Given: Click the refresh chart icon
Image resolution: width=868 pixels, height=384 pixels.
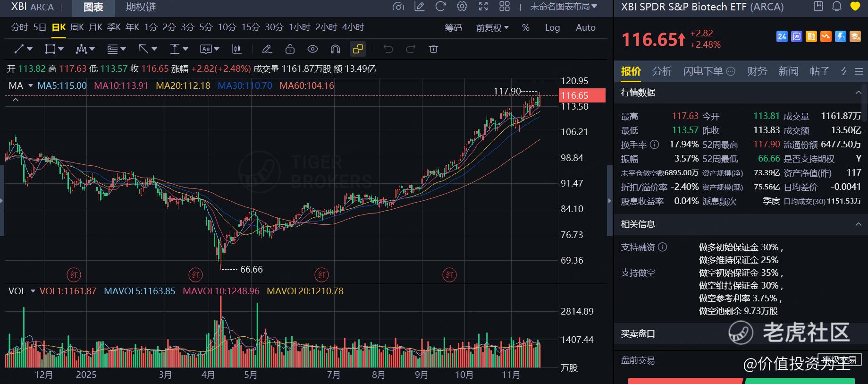Looking at the screenshot, I should [x=440, y=7].
